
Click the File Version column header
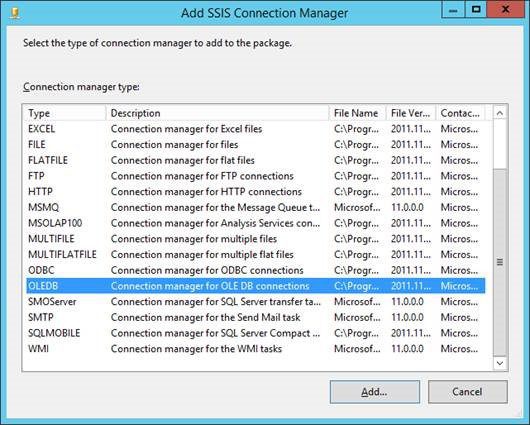point(411,113)
